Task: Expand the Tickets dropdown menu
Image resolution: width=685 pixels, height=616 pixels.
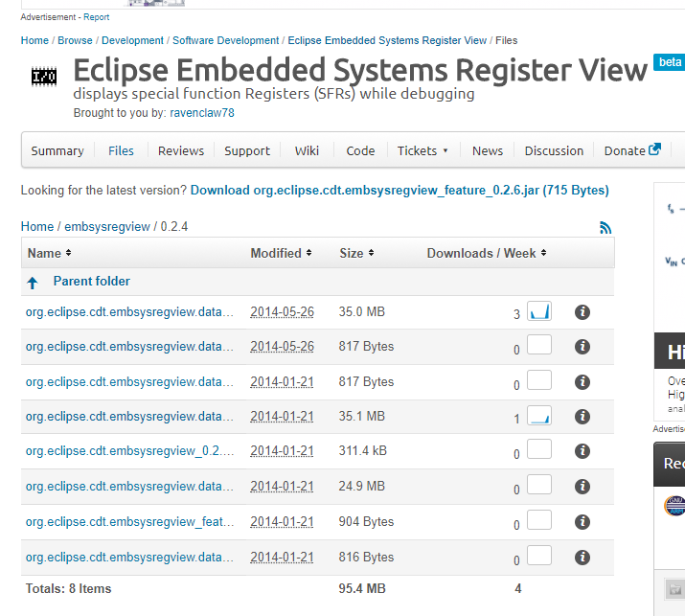Action: pos(422,150)
